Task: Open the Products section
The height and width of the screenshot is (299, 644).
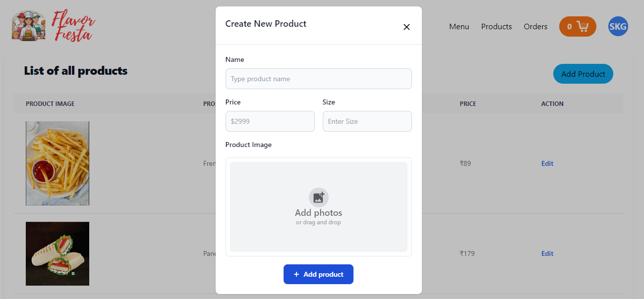Action: (x=496, y=27)
